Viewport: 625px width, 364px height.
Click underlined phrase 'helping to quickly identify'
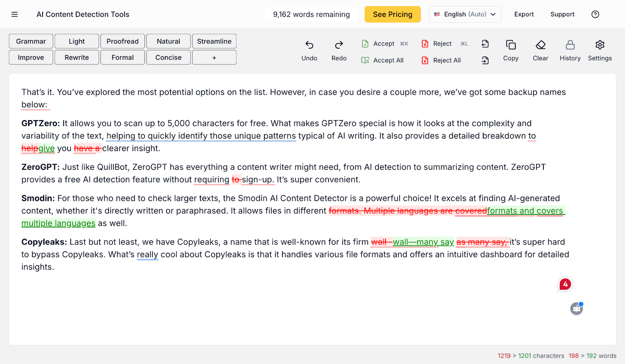157,136
